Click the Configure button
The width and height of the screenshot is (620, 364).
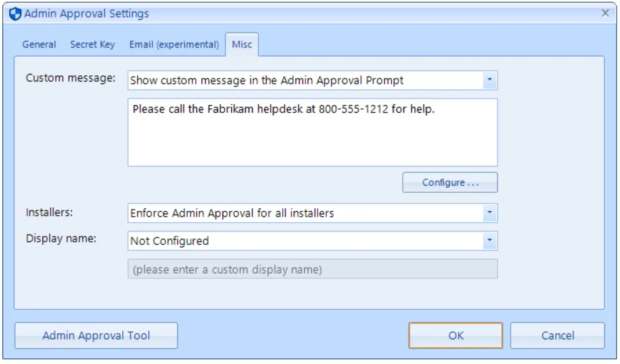pos(450,182)
